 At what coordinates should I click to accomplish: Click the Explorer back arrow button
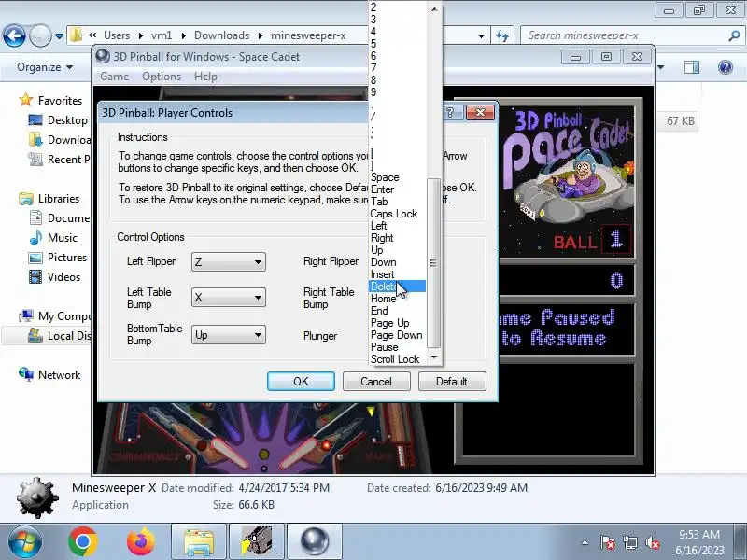pos(14,35)
